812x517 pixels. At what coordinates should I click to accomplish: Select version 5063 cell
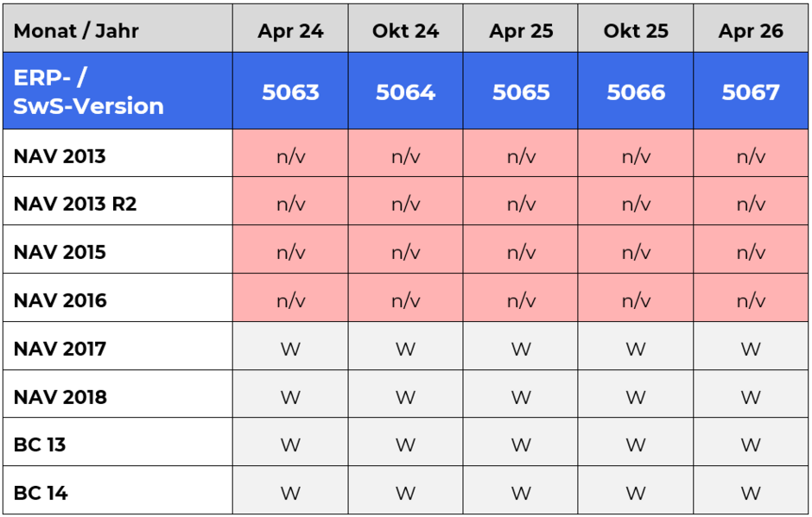pos(290,91)
